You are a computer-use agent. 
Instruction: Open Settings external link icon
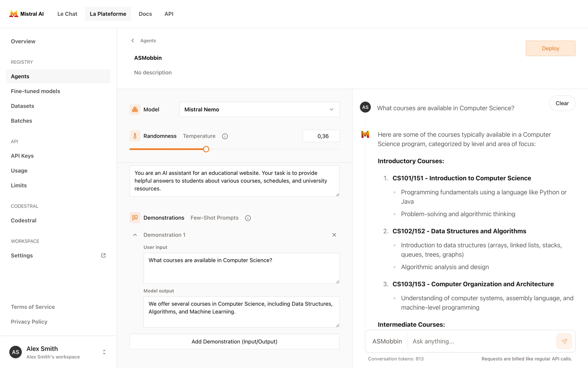tap(104, 255)
